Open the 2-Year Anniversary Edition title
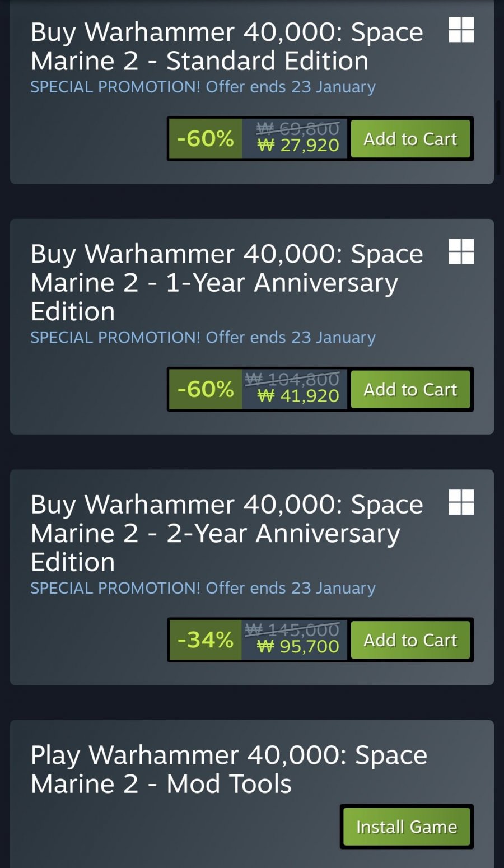The image size is (504, 868). [227, 533]
